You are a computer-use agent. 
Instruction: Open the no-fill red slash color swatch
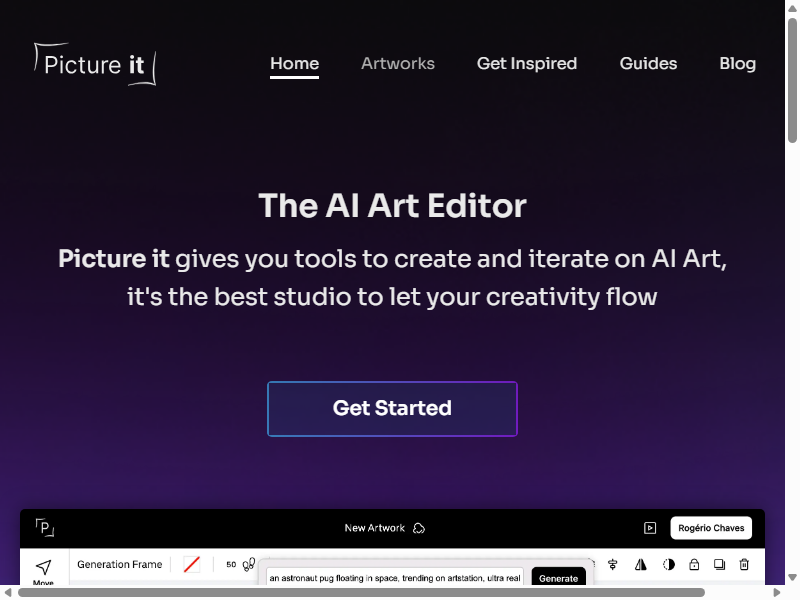(192, 564)
